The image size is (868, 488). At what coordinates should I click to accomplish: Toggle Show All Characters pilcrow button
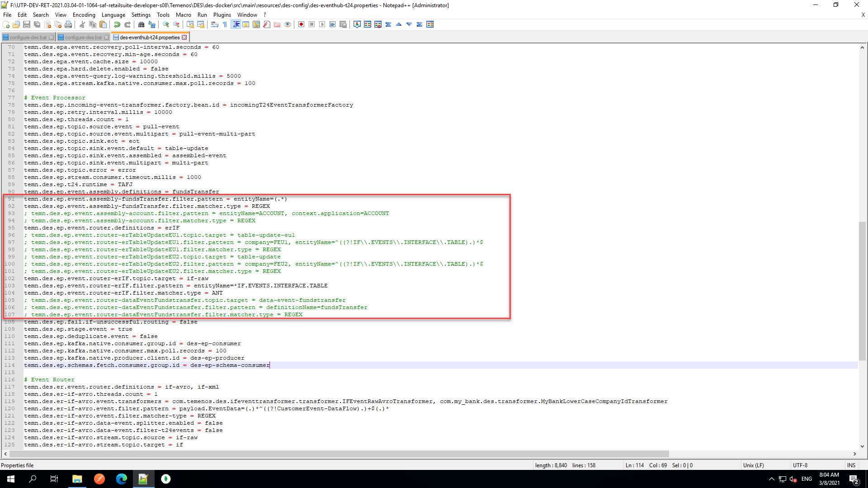(x=225, y=24)
